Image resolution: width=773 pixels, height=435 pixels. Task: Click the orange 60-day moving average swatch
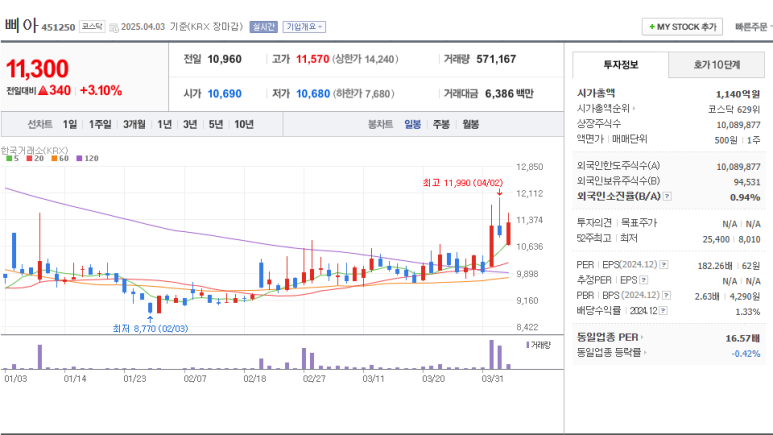54,158
